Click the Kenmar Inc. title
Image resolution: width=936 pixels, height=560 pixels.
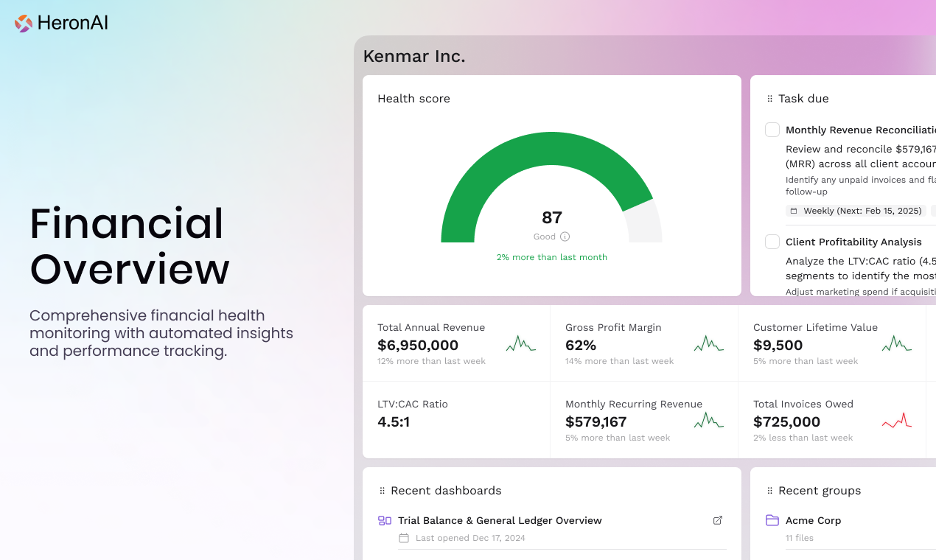click(414, 56)
